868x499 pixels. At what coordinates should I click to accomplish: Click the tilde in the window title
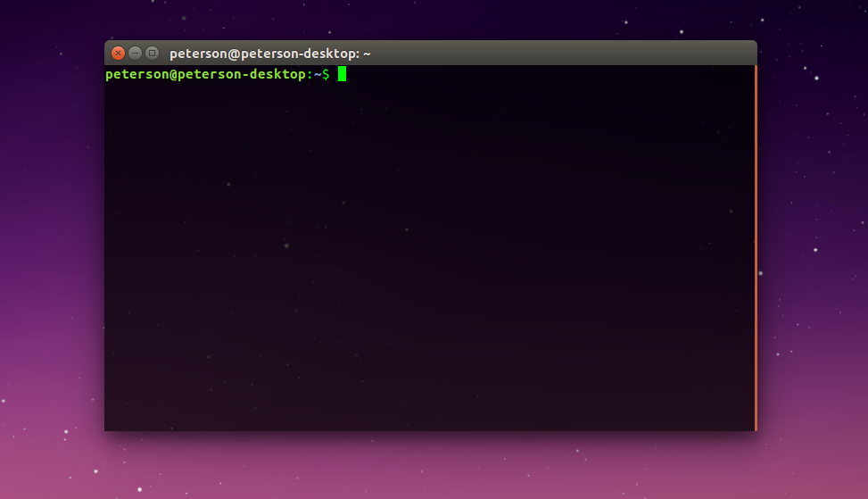[x=367, y=54]
